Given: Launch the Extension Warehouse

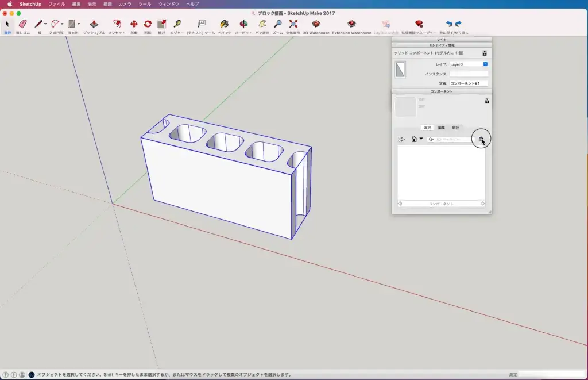Looking at the screenshot, I should (351, 24).
